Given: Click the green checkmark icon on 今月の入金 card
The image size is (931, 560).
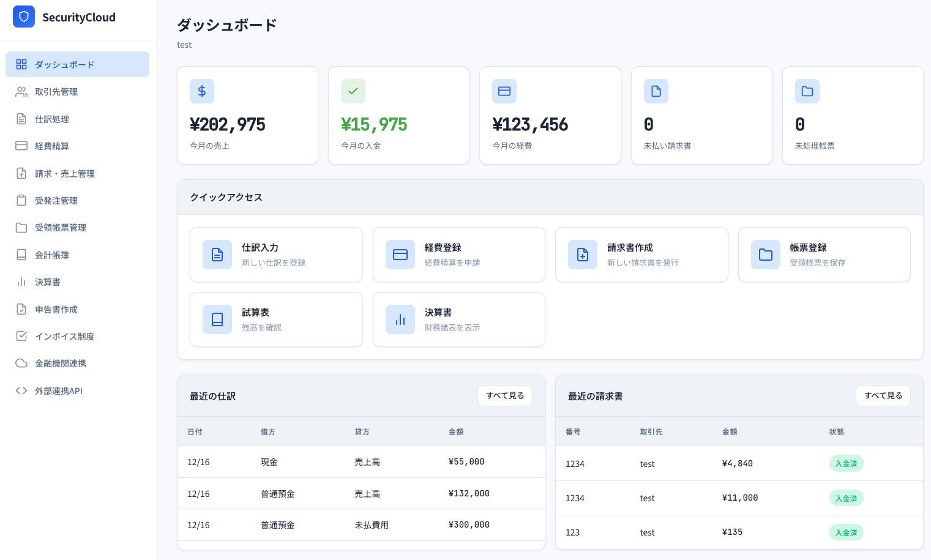Looking at the screenshot, I should (x=353, y=91).
